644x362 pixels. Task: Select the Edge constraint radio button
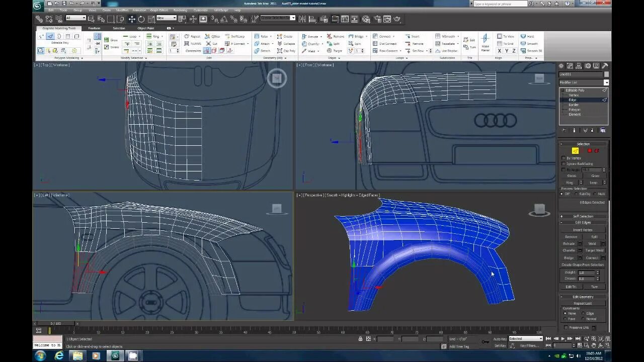tap(583, 313)
